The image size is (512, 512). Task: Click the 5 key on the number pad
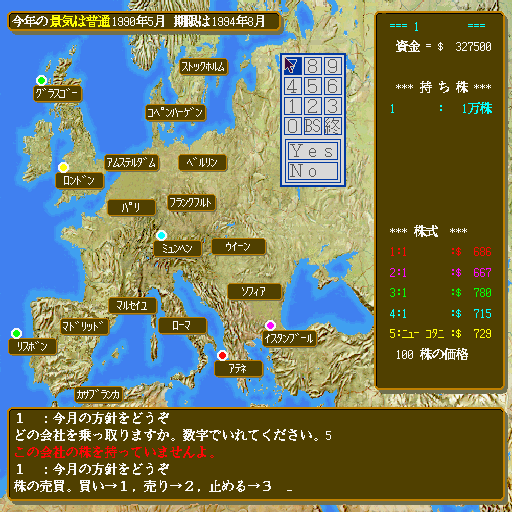coord(312,86)
